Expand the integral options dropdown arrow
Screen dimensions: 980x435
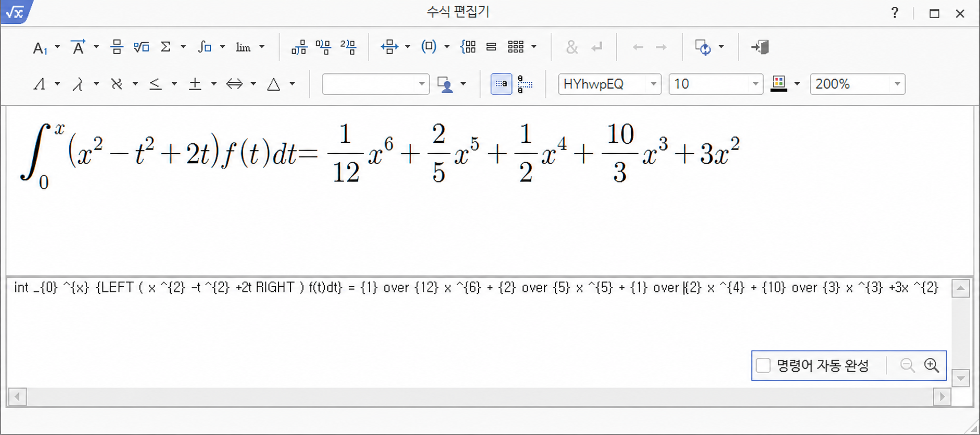click(x=223, y=47)
